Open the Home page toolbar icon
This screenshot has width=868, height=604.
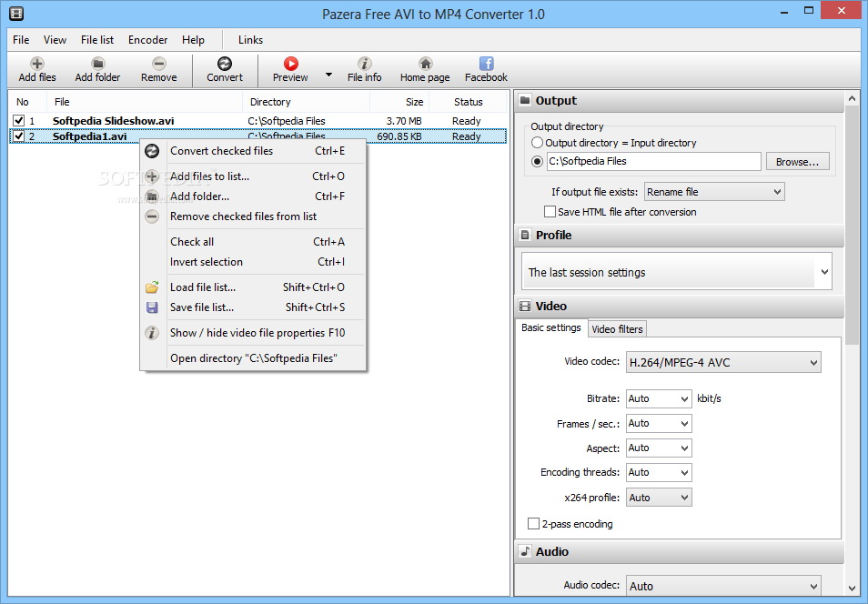pos(425,63)
